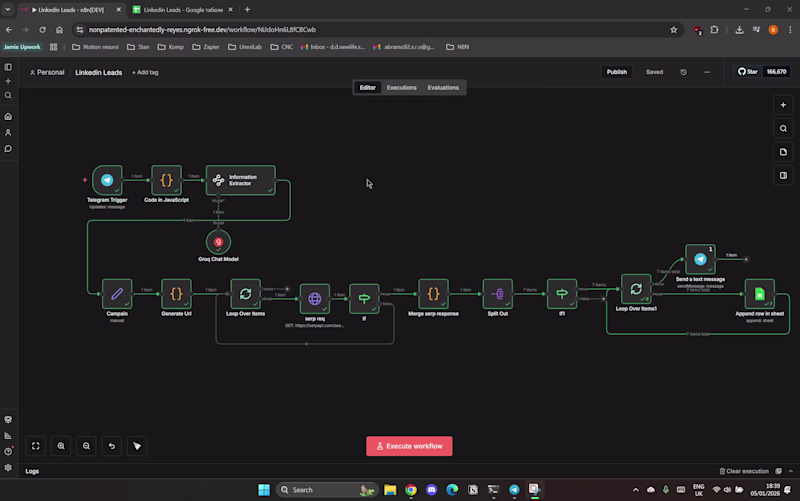
Task: Open the Generate Url code node
Action: pos(176,294)
